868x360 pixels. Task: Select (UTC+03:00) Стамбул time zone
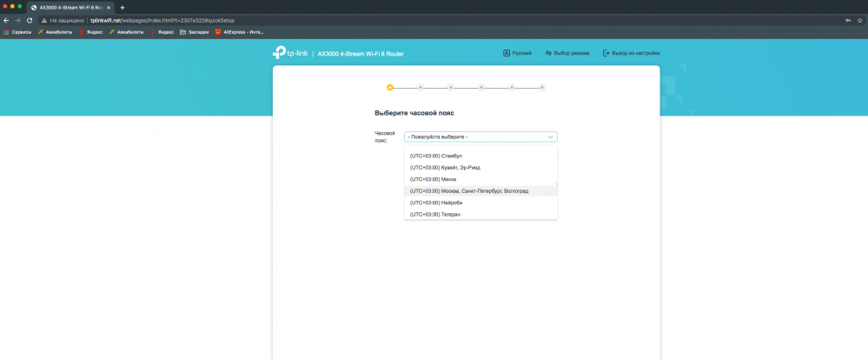[x=436, y=156]
